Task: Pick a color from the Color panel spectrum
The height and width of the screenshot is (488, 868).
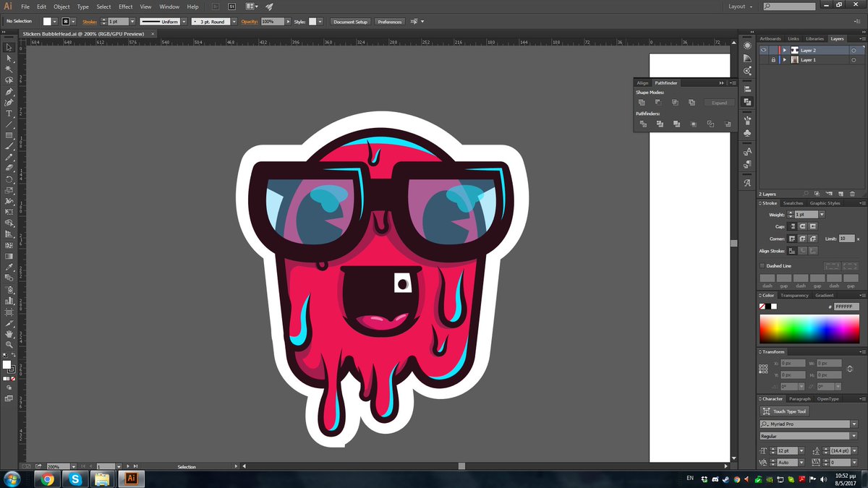Action: click(810, 329)
